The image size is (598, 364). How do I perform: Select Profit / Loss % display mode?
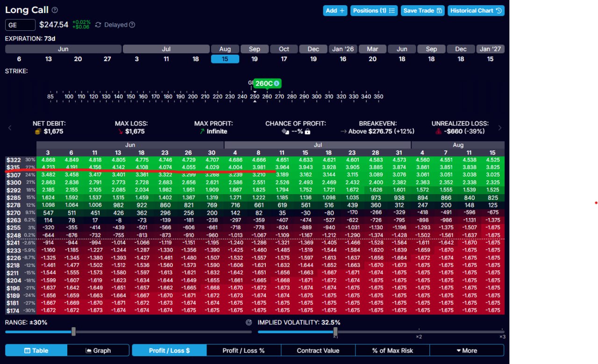(x=243, y=350)
